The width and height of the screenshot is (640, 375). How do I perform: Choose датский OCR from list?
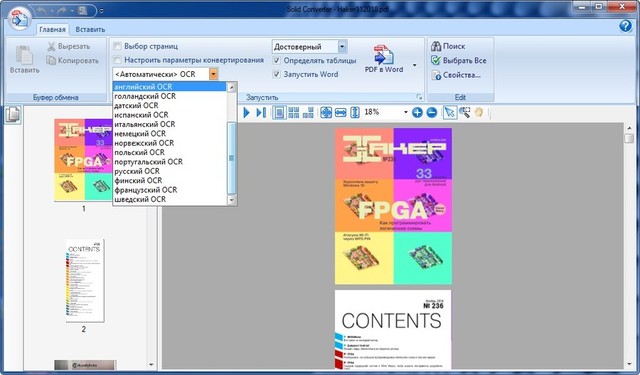pos(169,105)
